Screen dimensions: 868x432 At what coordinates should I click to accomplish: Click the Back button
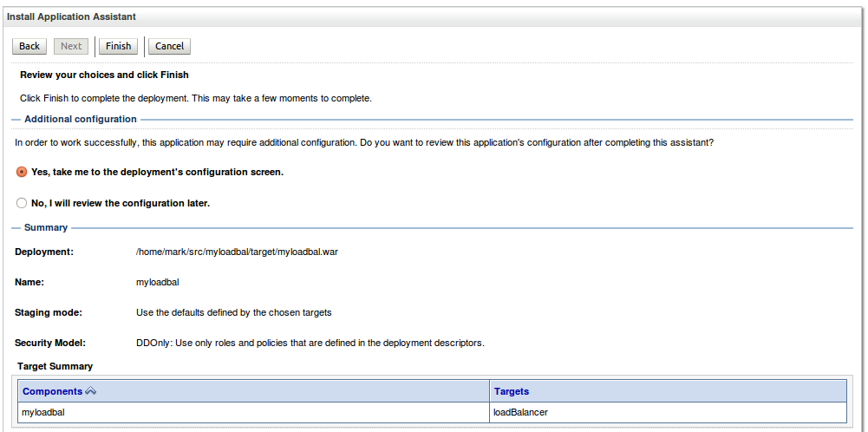[29, 46]
